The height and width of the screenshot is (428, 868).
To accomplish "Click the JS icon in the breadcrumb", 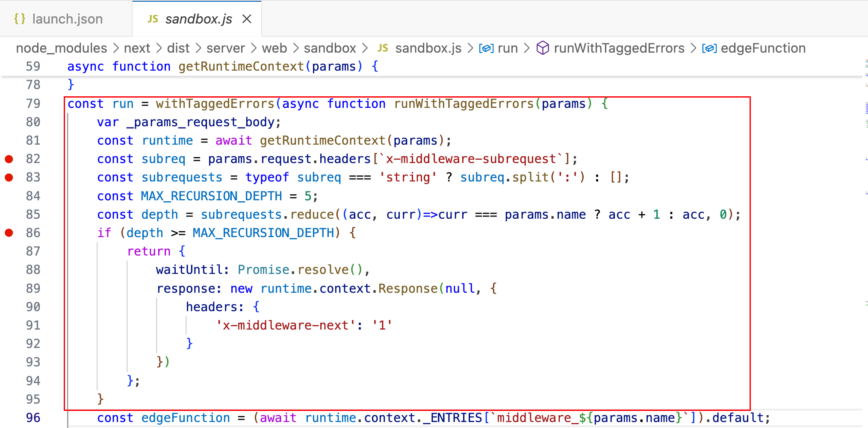I will (x=383, y=48).
